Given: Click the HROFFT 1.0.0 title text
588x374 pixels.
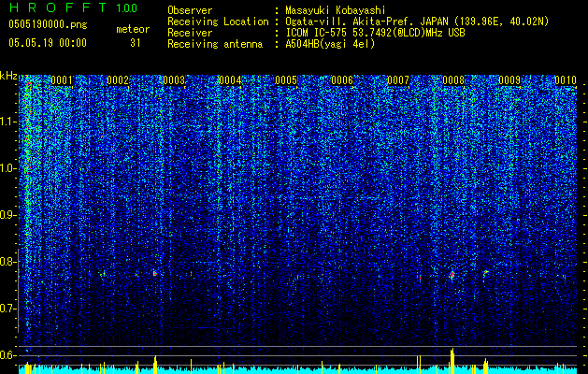Looking at the screenshot, I should pyautogui.click(x=74, y=7).
